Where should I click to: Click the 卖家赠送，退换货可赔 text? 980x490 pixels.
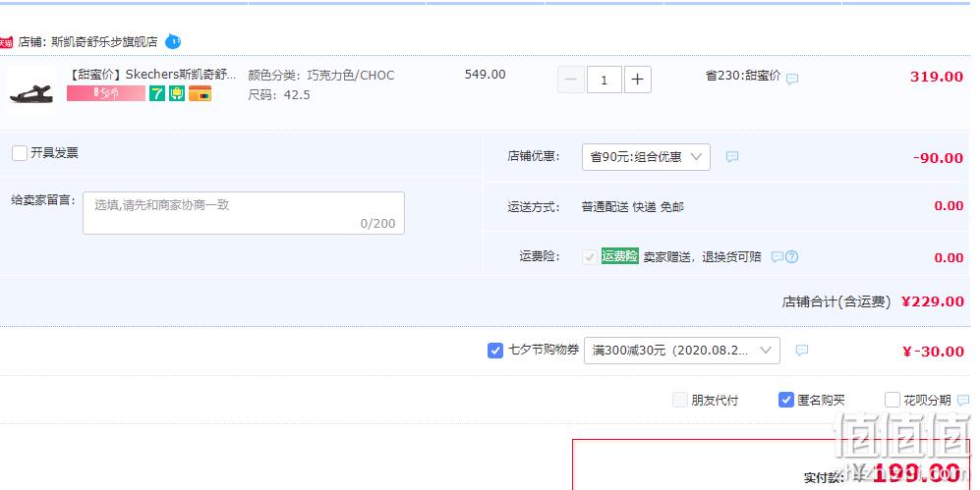[x=703, y=256]
